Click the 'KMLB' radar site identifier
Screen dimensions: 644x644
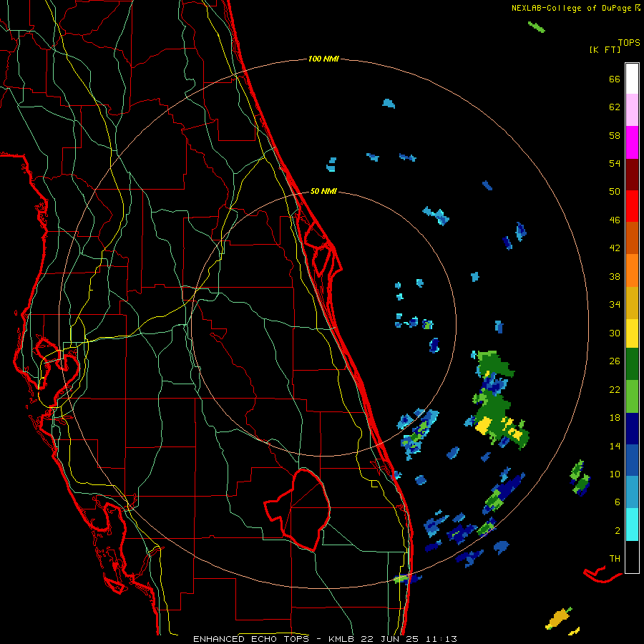(x=341, y=639)
